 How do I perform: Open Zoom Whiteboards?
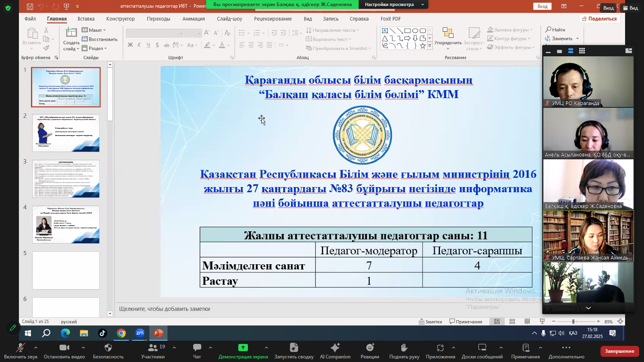pos(482,350)
